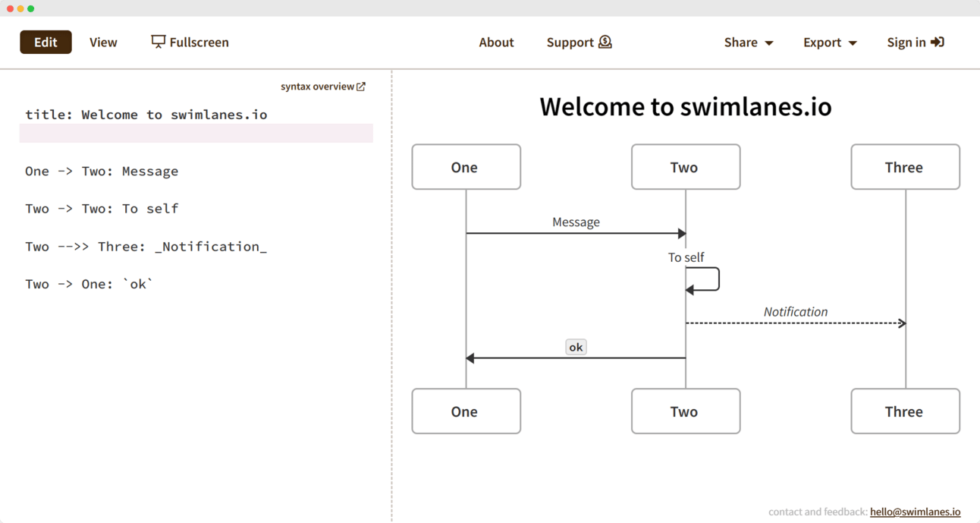The height and width of the screenshot is (523, 980).
Task: Select the bottom One actor box
Action: [x=466, y=411]
